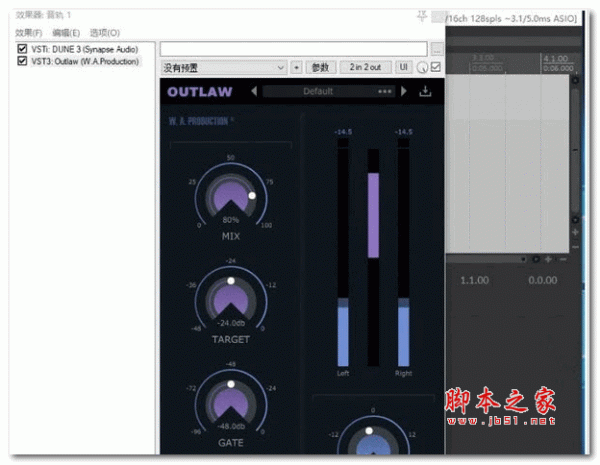Select VSTi: DUNE 3 (Synapse Audio) entry
Screen dimensions: 600x465
pyautogui.click(x=85, y=49)
